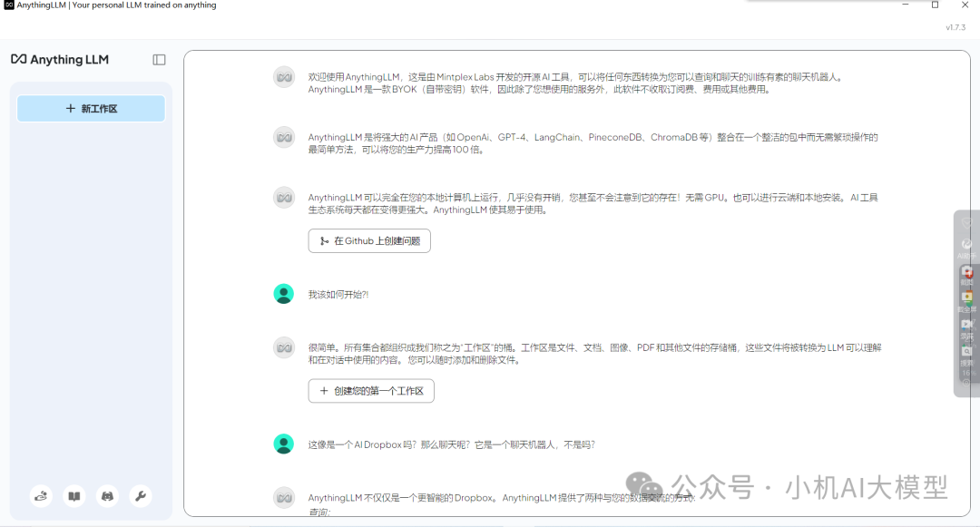Viewport: 980px width, 527px height.
Task: Click the bot avatar beside 欢迎使用AnythingLLM message
Action: click(284, 77)
